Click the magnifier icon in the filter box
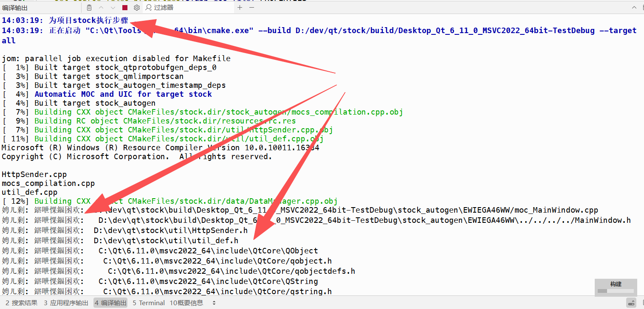 point(148,8)
